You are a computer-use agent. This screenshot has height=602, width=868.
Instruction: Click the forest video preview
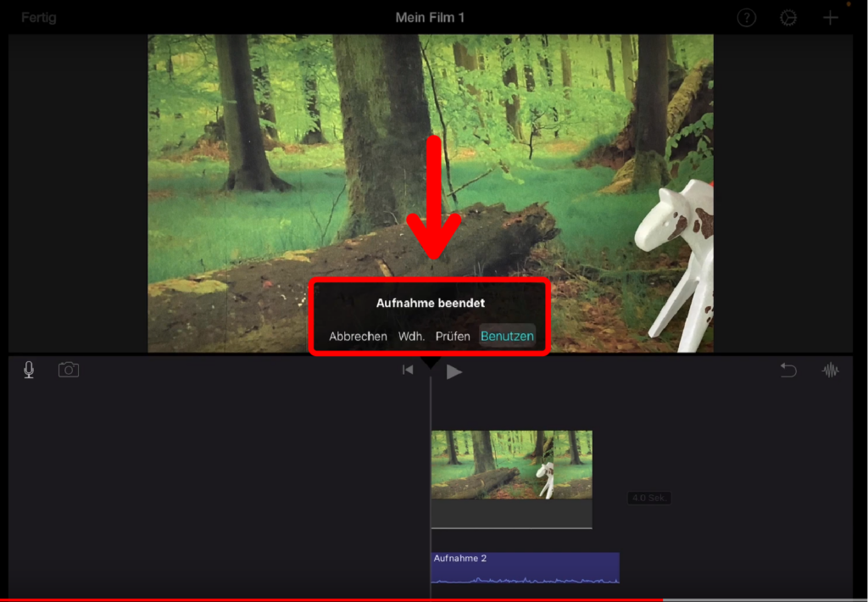(339, 170)
